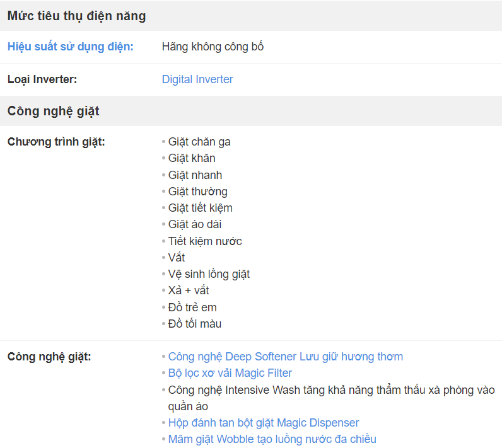This screenshot has height=448, width=502.
Task: Open Hộp đánh tan bột giặt Magic Dispenser link
Action: [264, 423]
